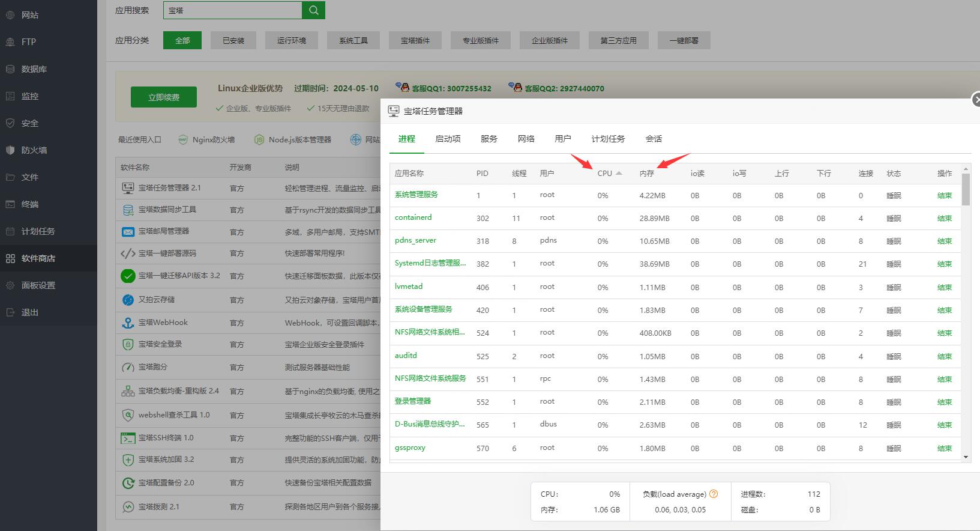Open the FTP sidebar icon
The width and height of the screenshot is (980, 531).
(10, 42)
